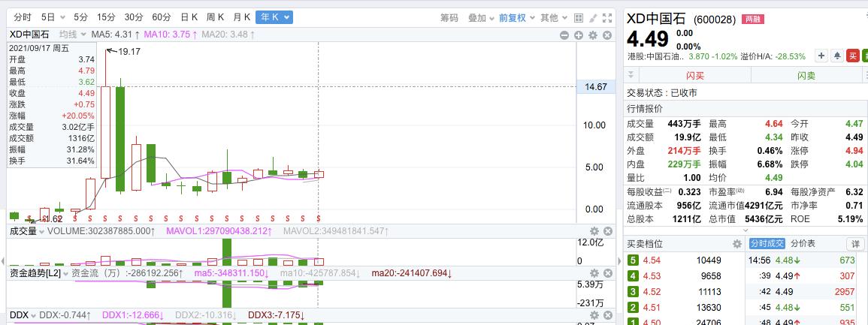The image size is (868, 325).
Task: Switch to 分时 intraday chart
Action: [23, 18]
